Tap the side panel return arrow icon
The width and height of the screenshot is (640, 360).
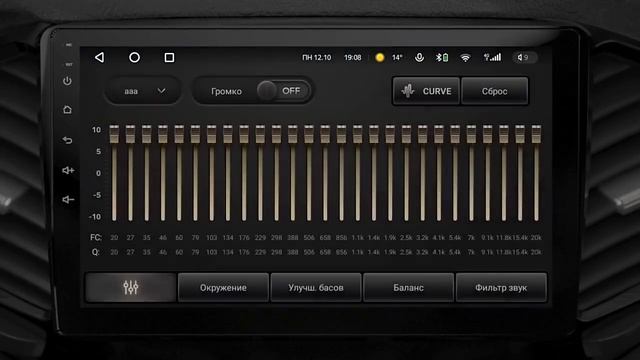click(68, 140)
